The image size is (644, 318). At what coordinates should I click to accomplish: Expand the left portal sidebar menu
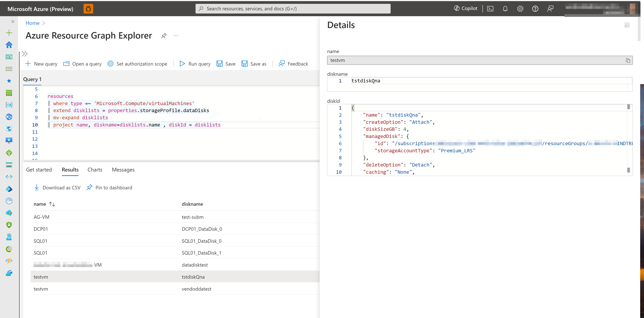click(x=13, y=22)
